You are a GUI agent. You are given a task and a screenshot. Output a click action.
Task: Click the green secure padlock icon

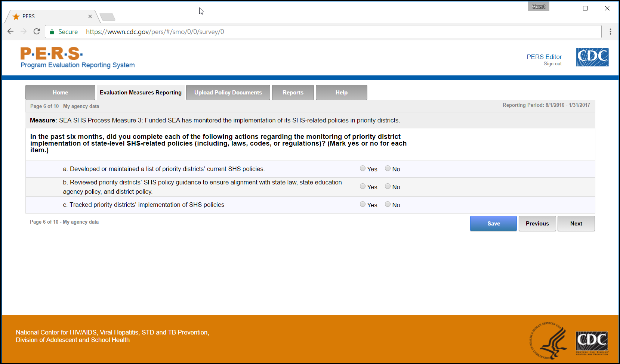click(52, 32)
